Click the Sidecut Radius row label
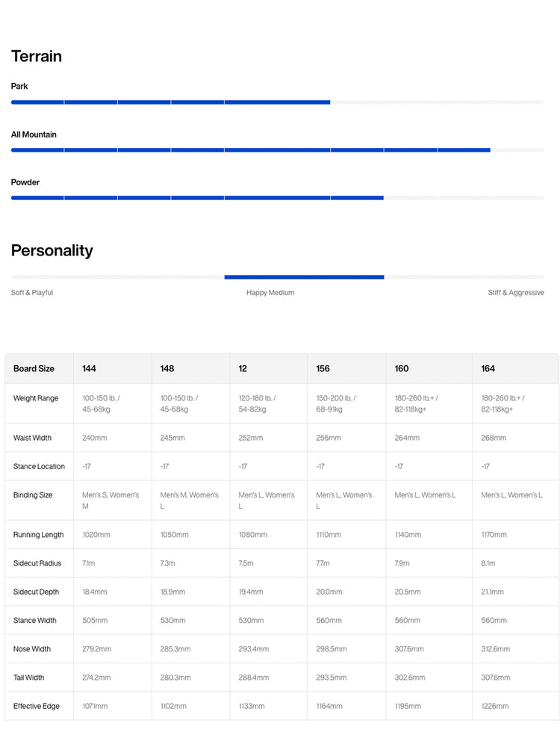The width and height of the screenshot is (560, 747). (37, 563)
